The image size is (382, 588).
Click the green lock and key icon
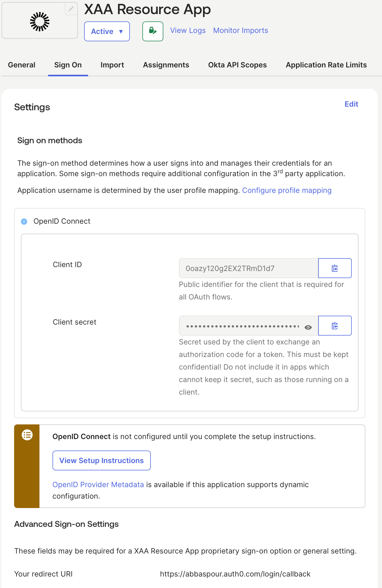(153, 31)
